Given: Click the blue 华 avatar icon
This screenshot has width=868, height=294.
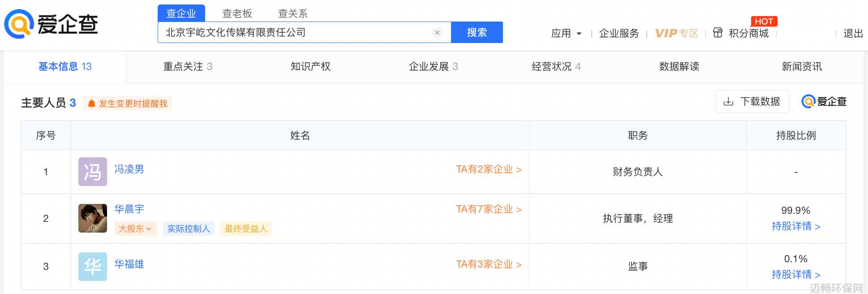Looking at the screenshot, I should point(93,267).
